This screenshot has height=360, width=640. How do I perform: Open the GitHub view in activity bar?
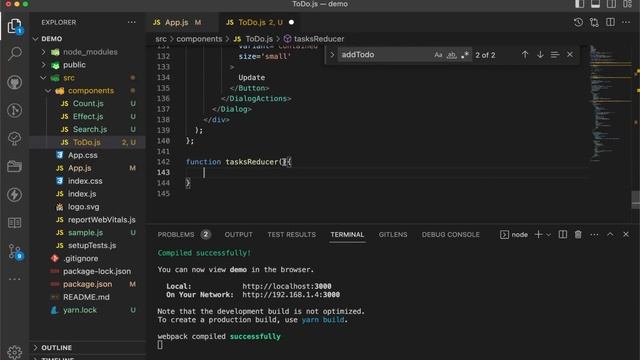15,82
